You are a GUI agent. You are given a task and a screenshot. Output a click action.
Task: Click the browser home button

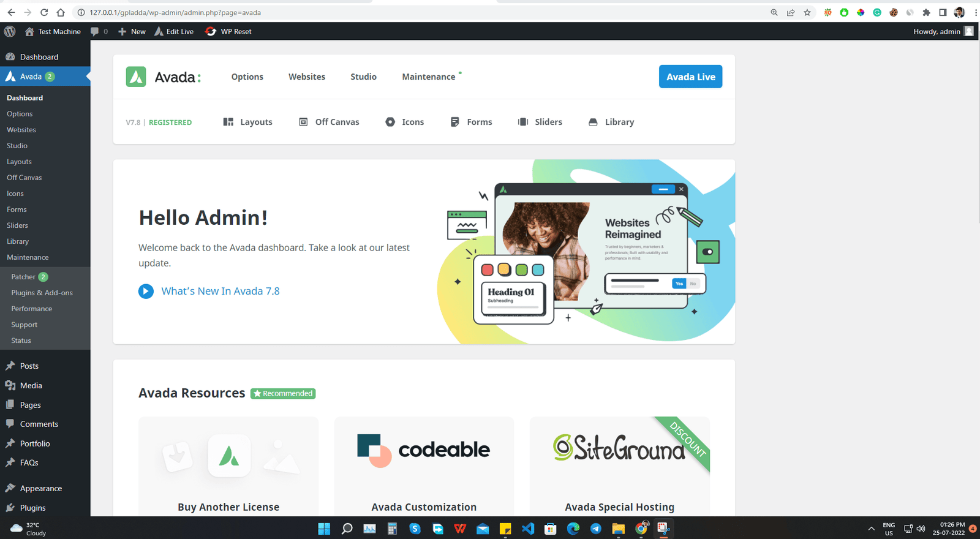click(x=61, y=12)
